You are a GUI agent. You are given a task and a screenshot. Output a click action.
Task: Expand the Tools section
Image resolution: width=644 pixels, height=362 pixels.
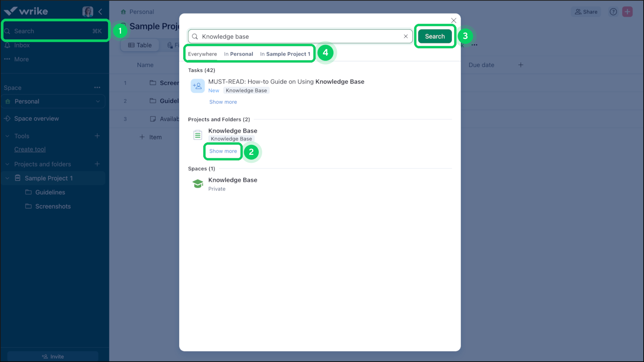[7, 136]
